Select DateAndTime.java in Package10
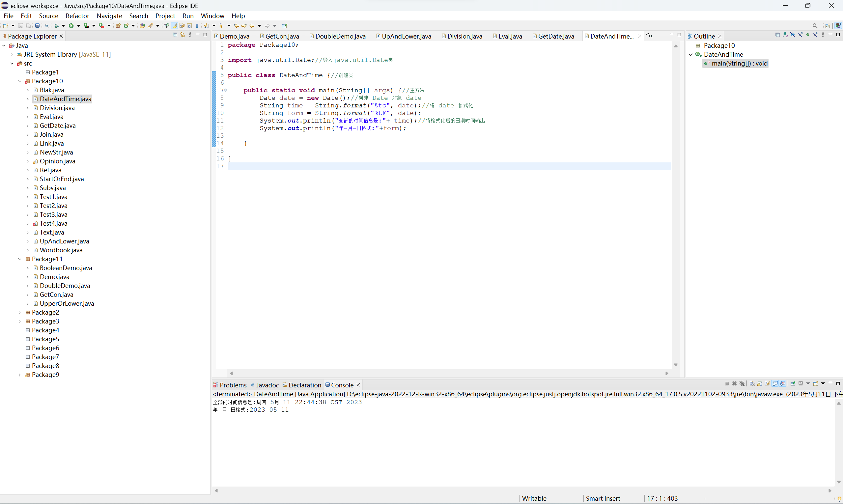 (66, 98)
